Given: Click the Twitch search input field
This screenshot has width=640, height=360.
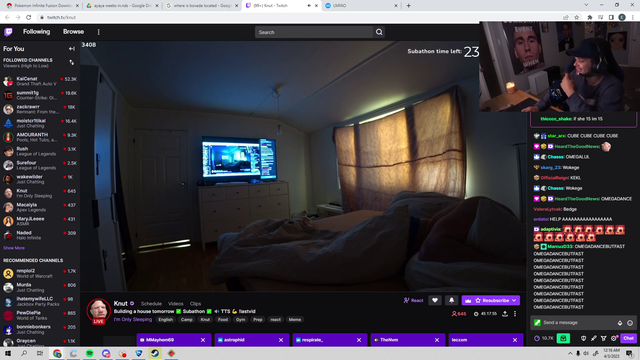Looking at the screenshot, I should 314,32.
